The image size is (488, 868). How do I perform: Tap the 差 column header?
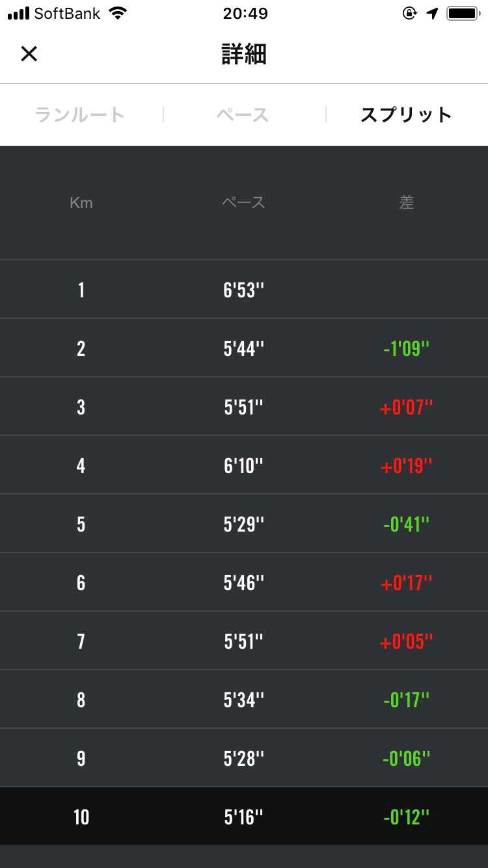click(406, 203)
